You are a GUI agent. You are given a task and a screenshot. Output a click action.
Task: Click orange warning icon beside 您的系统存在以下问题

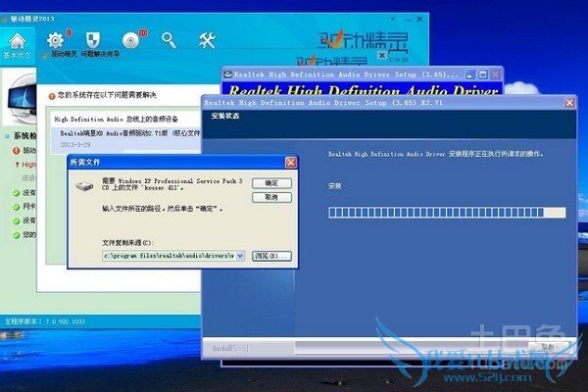pos(52,96)
